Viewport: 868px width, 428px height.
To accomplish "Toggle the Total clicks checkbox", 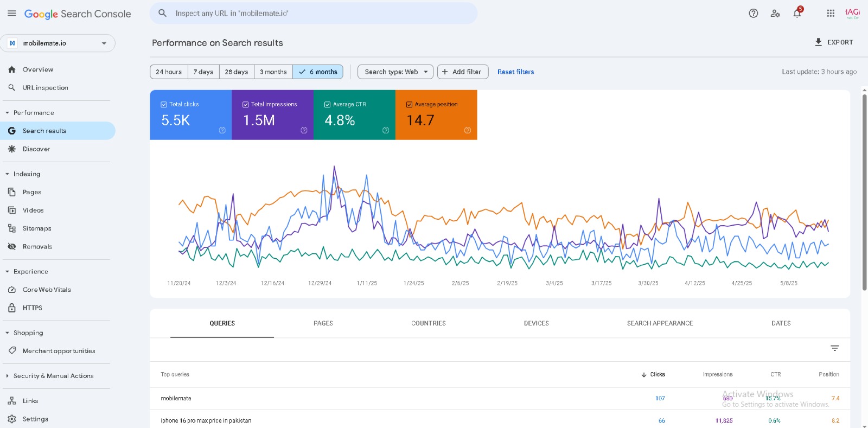I will click(x=164, y=105).
